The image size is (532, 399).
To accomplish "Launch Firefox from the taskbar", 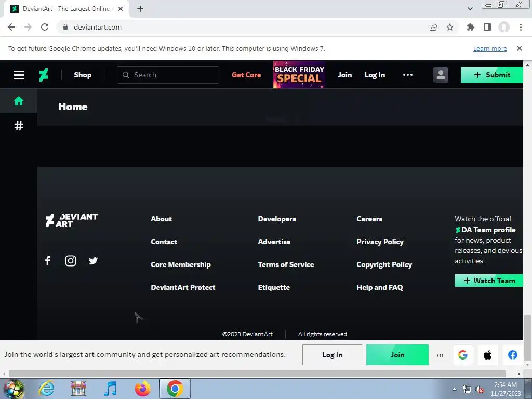I will click(142, 389).
